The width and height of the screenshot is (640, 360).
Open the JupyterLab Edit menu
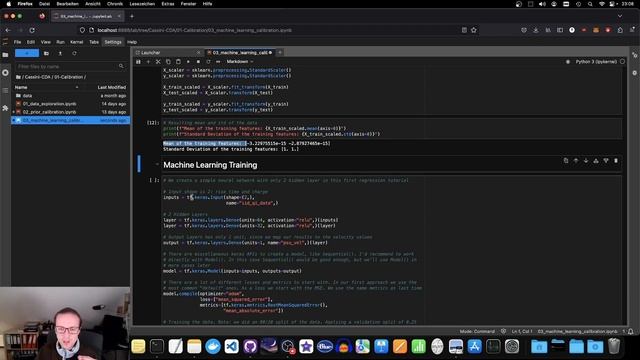(31, 42)
